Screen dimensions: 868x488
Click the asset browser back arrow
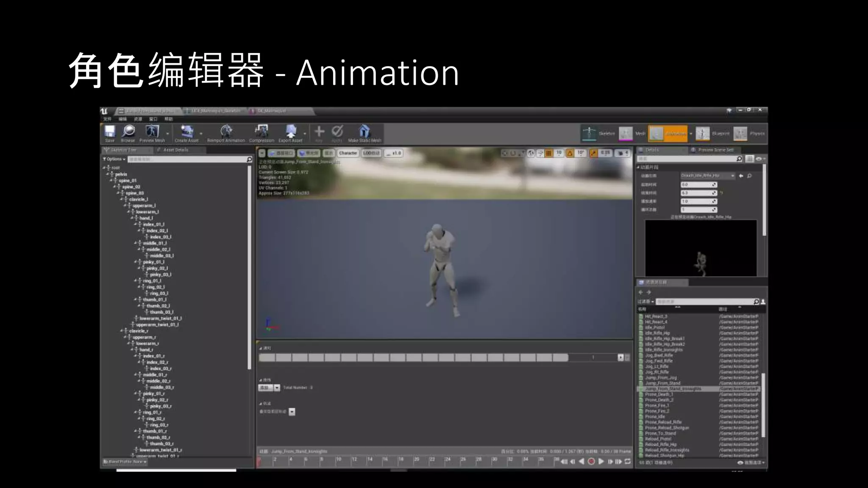click(x=641, y=292)
